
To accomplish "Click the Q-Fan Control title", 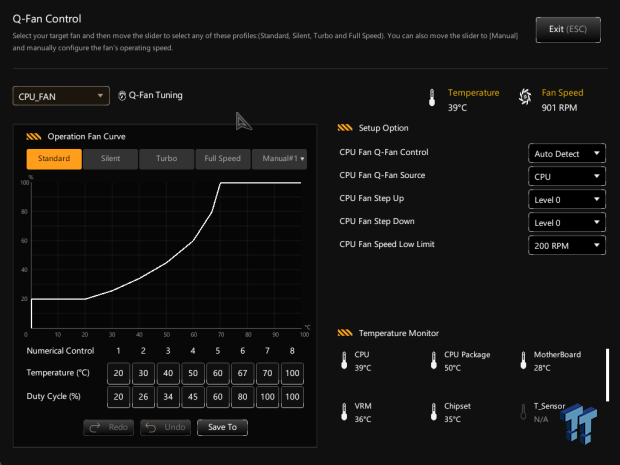I will tap(47, 19).
